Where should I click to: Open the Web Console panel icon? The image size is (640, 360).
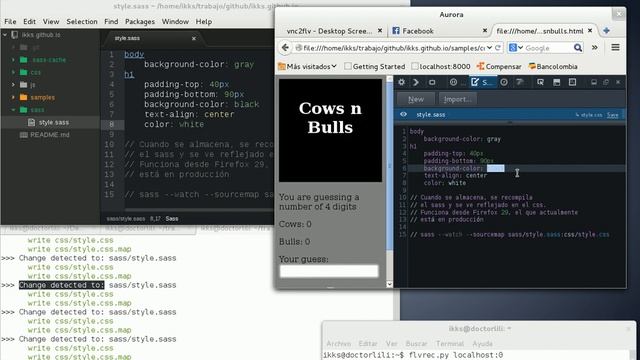pyautogui.click(x=416, y=82)
